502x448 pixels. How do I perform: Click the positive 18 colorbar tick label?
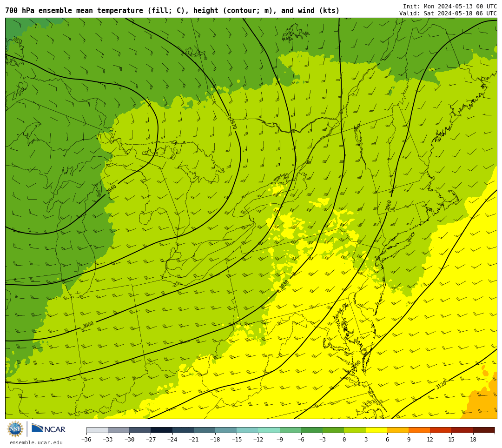[473, 439]
